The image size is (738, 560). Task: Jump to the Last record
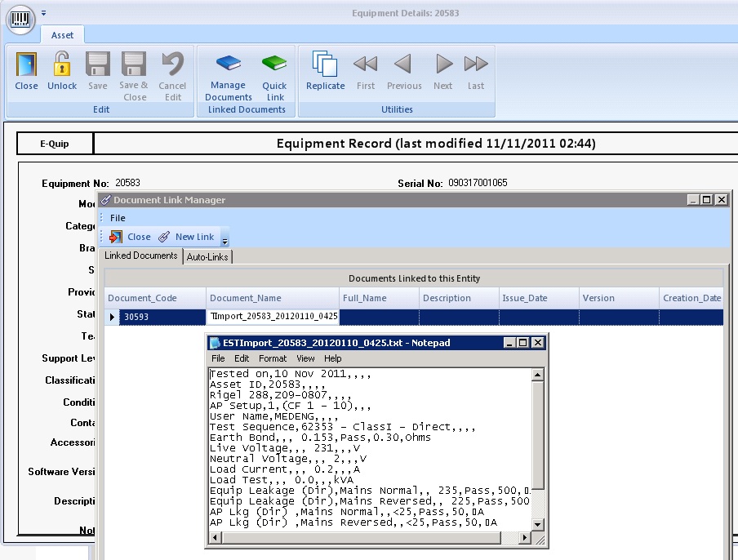coord(476,70)
